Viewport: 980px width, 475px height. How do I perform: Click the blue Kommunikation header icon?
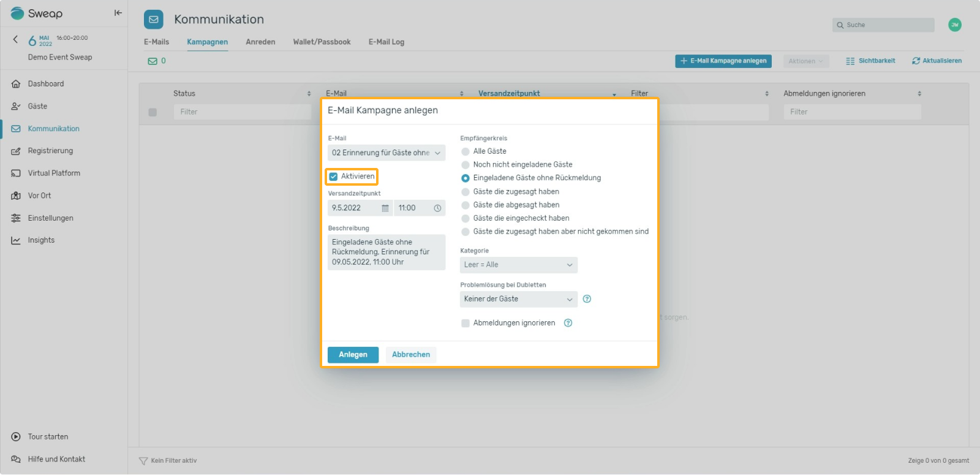[154, 20]
